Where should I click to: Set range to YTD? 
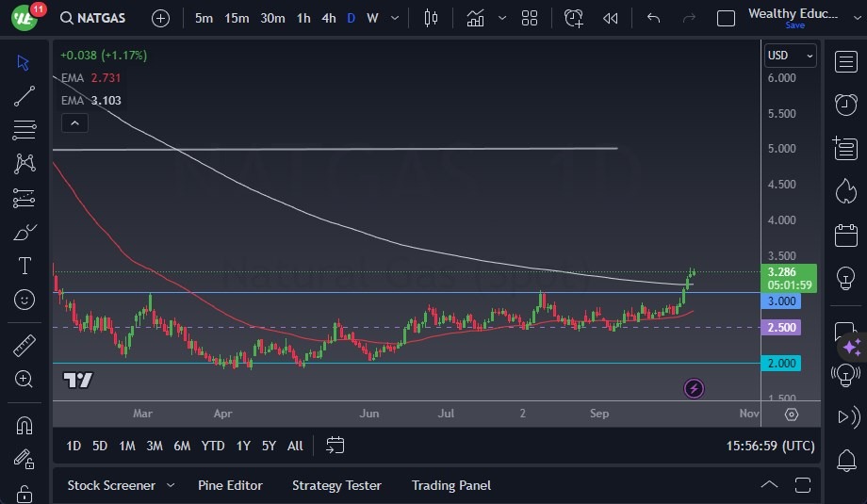pyautogui.click(x=213, y=446)
